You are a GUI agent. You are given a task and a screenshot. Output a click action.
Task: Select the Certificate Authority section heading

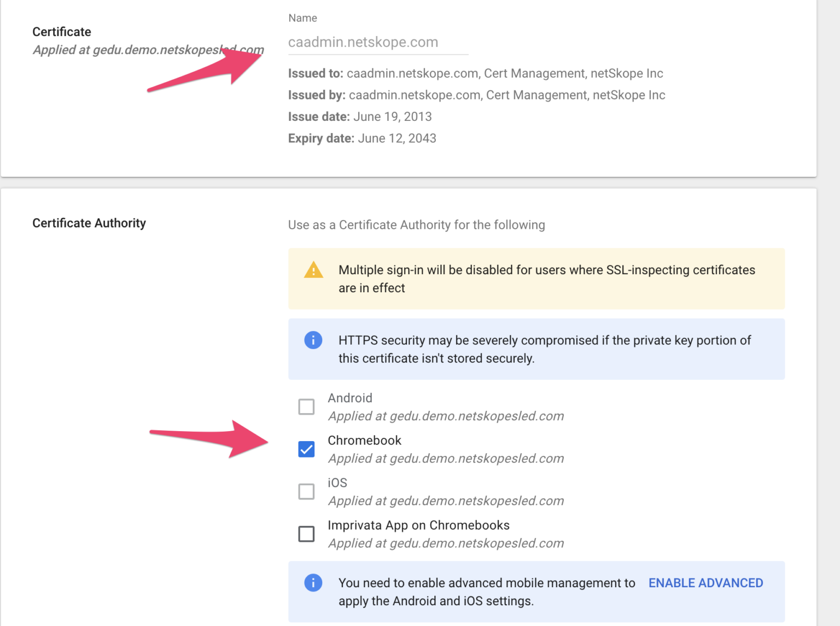pos(89,223)
